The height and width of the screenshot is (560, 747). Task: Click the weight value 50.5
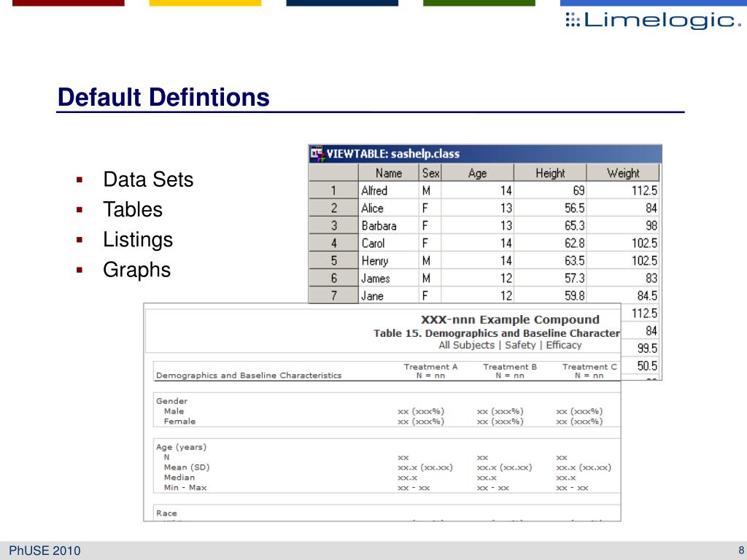(x=648, y=366)
